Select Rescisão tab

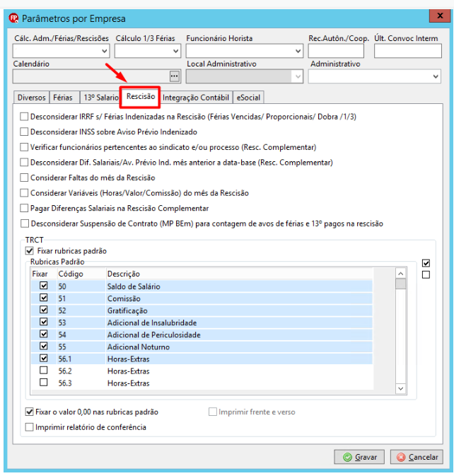[x=141, y=96]
